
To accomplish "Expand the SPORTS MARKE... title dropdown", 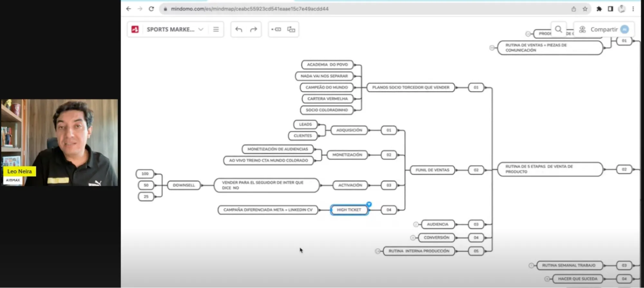I will tap(201, 29).
